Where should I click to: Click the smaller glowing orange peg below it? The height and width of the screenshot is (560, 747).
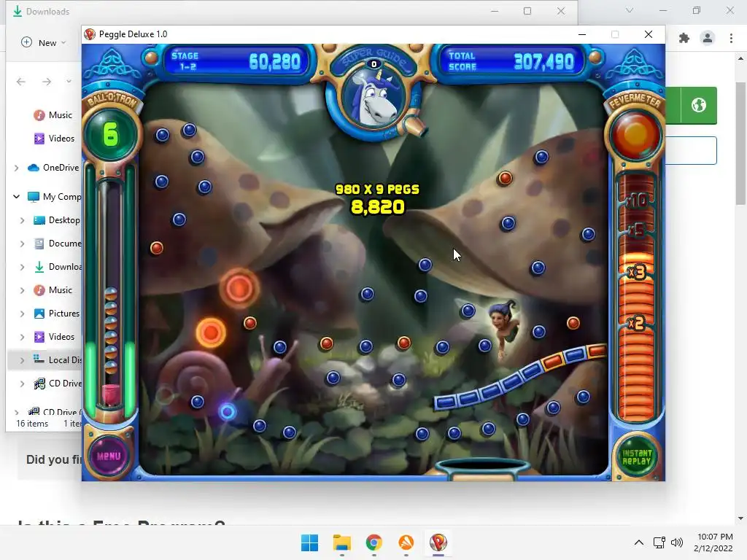[x=211, y=332]
